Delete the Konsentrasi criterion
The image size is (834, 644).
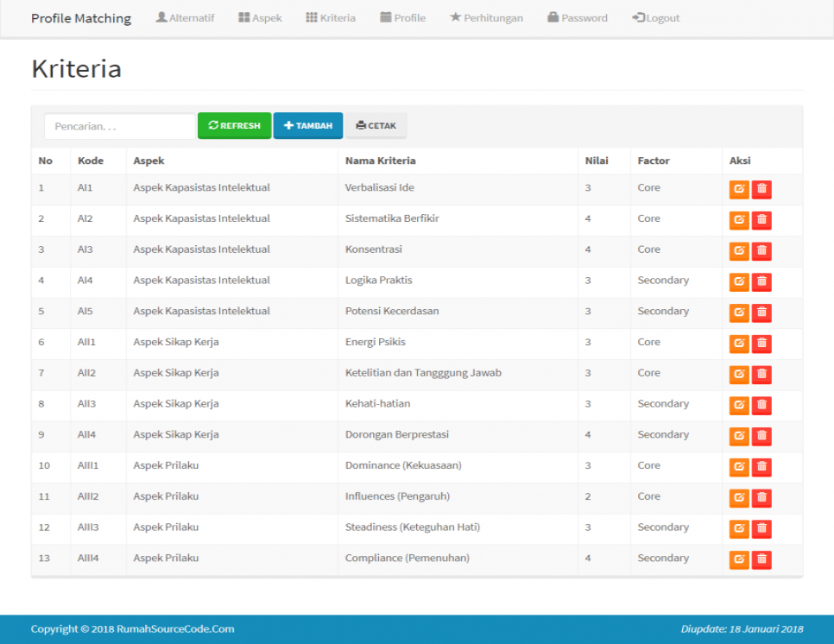(761, 250)
